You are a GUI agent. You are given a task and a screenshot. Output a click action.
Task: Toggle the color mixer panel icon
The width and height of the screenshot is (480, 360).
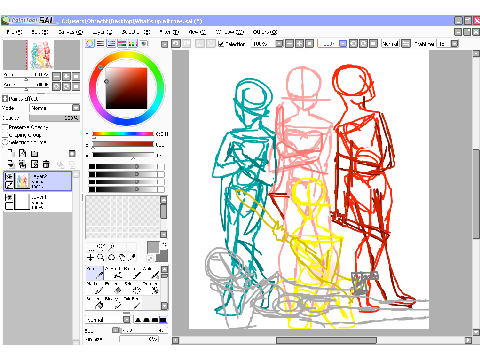coord(122,44)
